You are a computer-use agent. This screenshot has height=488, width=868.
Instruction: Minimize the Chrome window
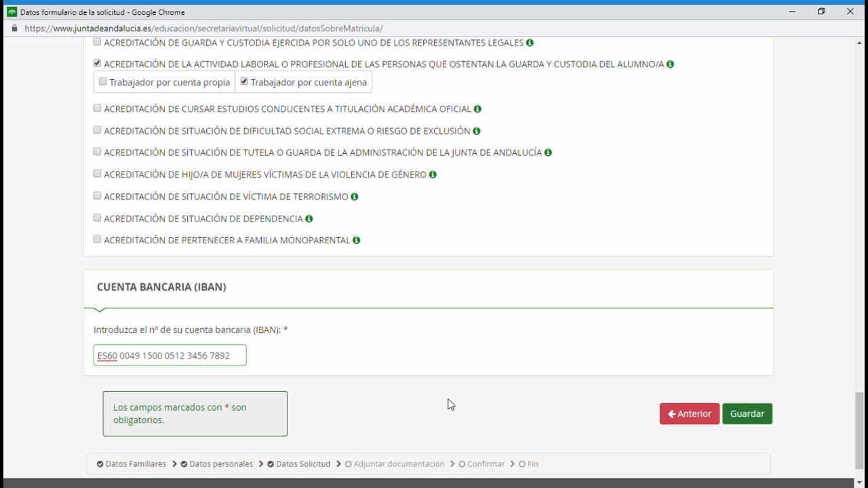792,12
